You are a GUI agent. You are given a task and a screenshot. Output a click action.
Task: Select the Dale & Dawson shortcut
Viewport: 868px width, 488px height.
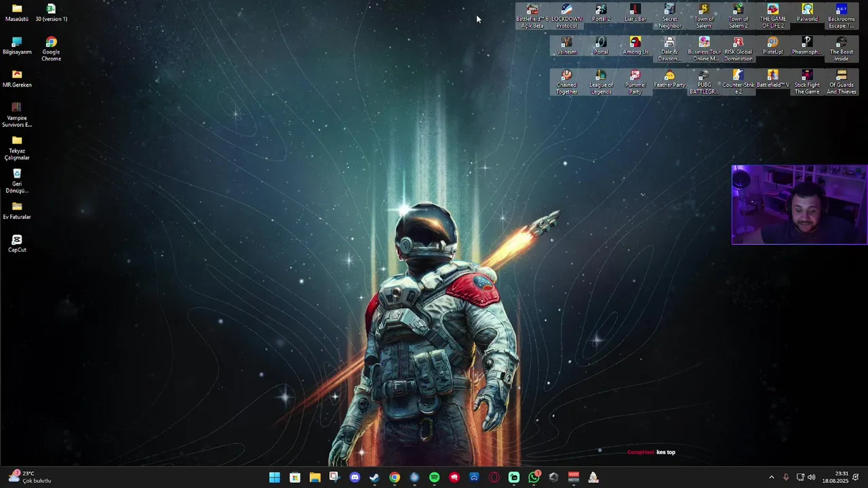pyautogui.click(x=669, y=49)
